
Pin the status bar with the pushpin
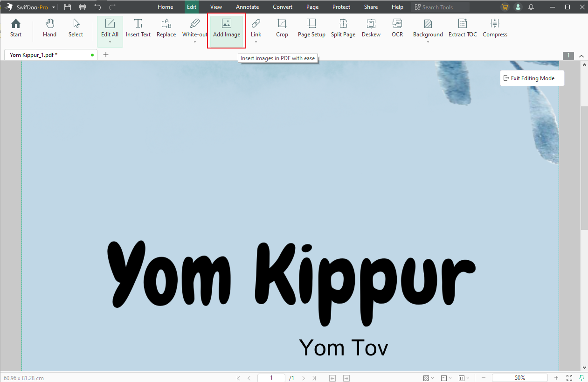point(581,378)
